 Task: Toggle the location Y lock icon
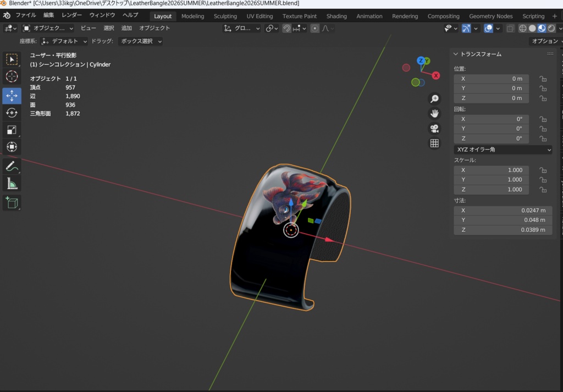click(543, 89)
